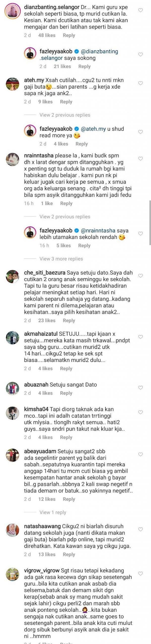Tap the heart on ateh.my's comment
The height and width of the screenshot is (644, 151).
[x=141, y=83]
